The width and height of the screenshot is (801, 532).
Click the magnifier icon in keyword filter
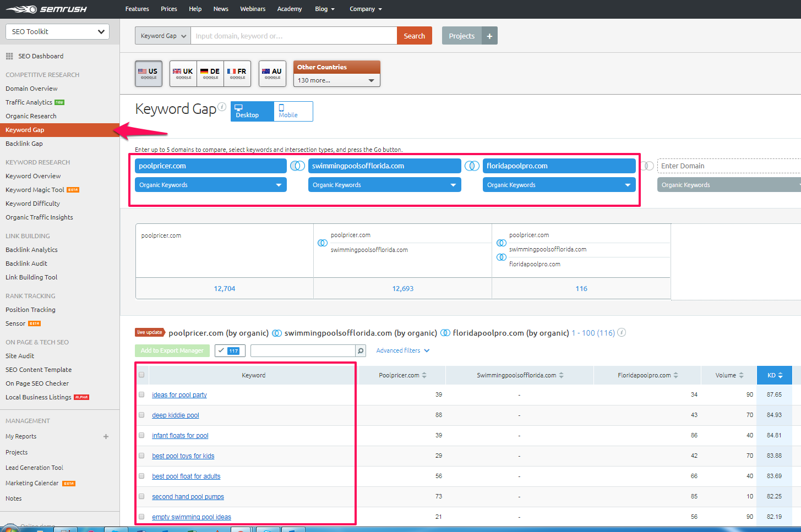pyautogui.click(x=361, y=350)
